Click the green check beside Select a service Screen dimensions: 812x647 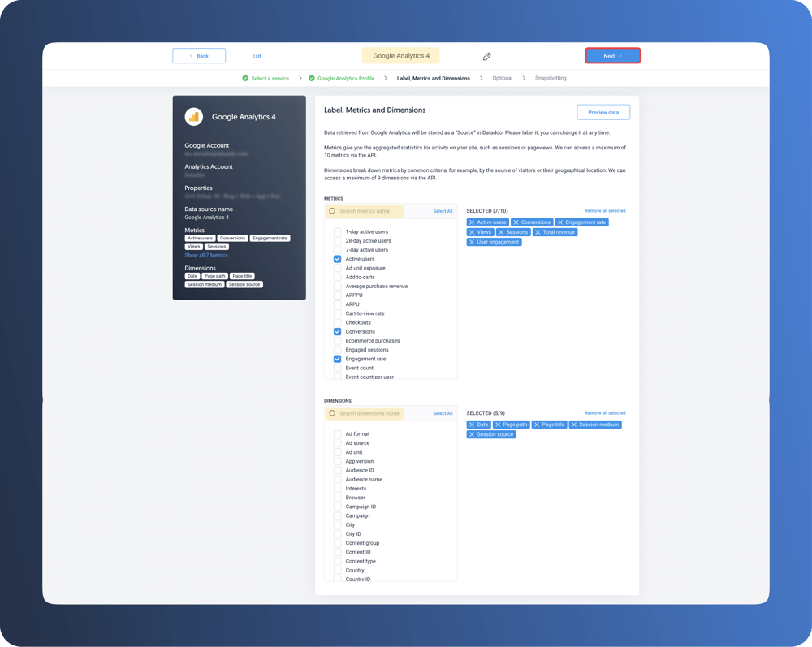click(245, 78)
